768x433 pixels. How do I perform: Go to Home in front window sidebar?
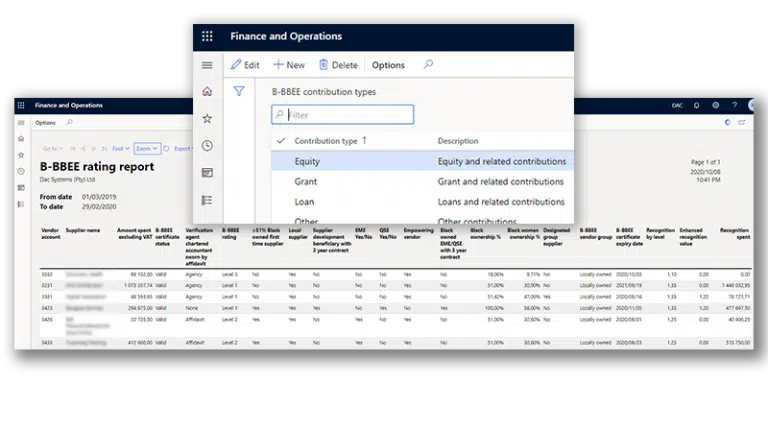click(207, 92)
